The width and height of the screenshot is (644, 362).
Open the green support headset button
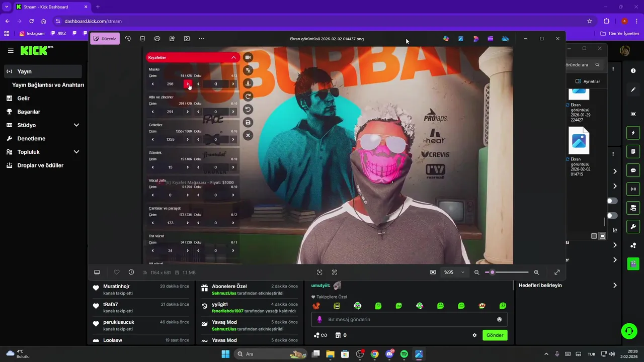[x=629, y=331]
